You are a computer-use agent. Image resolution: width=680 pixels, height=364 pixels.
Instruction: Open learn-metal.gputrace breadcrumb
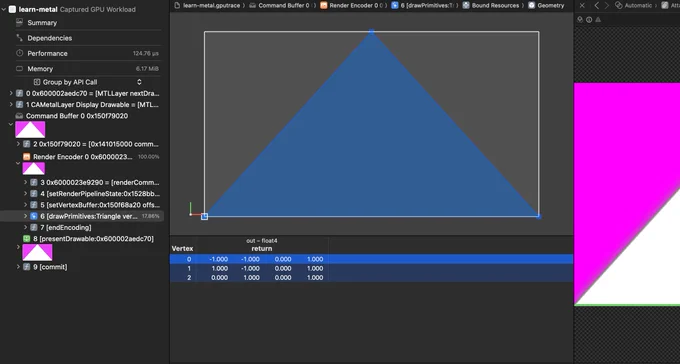pyautogui.click(x=208, y=5)
